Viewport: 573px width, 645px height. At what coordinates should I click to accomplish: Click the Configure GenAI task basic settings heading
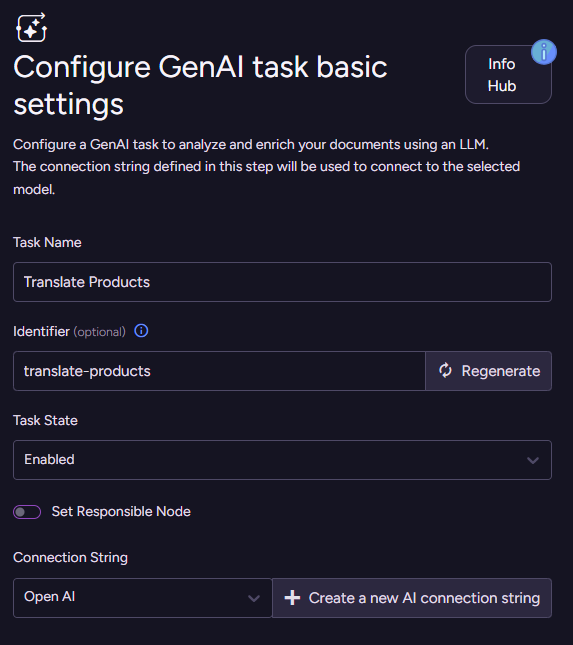200,86
